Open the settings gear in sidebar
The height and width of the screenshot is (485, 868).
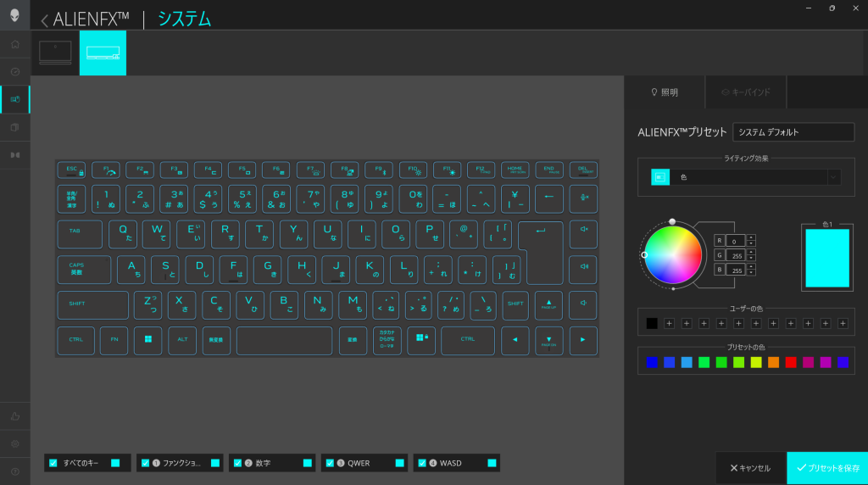(14, 443)
